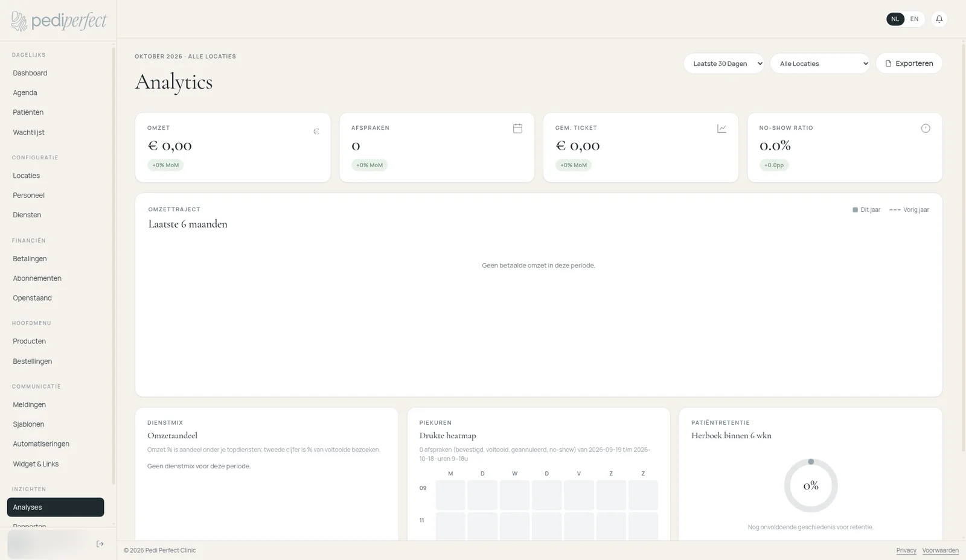966x560 pixels.
Task: Click the Monday 09 heatmap cell
Action: tap(450, 495)
